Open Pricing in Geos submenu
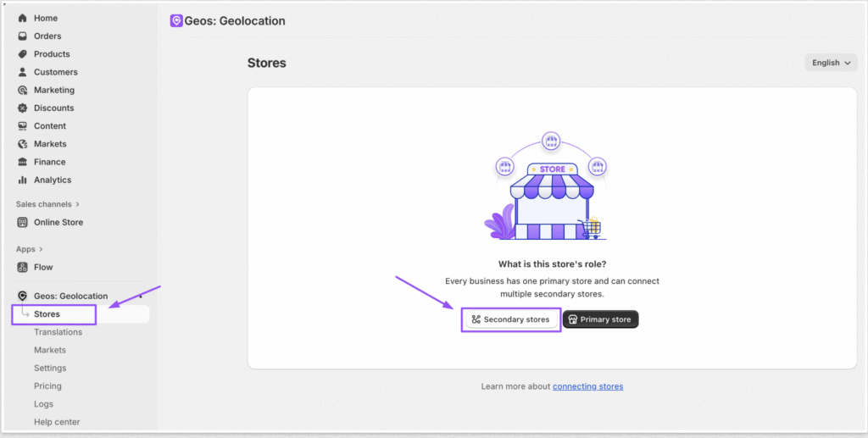This screenshot has width=868, height=438. 47,385
